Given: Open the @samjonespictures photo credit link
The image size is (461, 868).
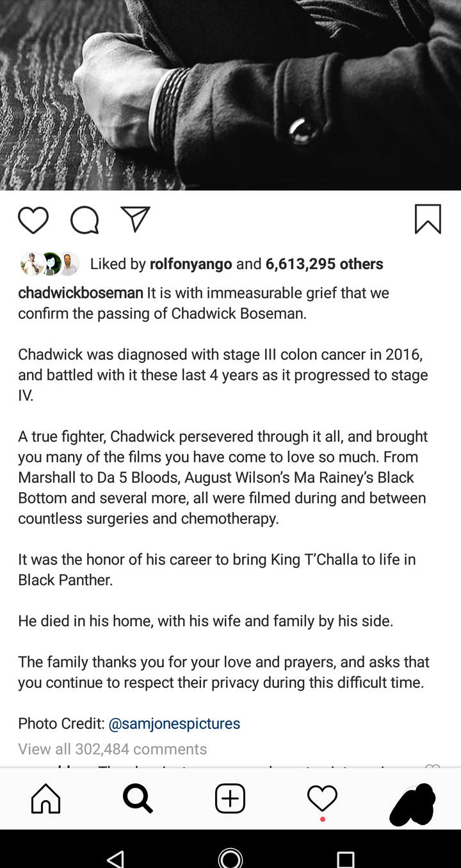Looking at the screenshot, I should click(174, 723).
